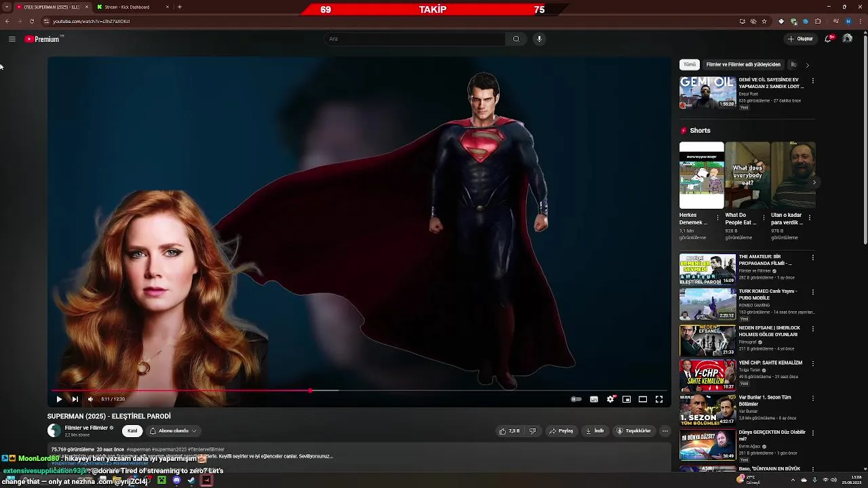Screen dimensions: 868x488
Task: Go to YouTube Premium home logo
Action: point(43,39)
